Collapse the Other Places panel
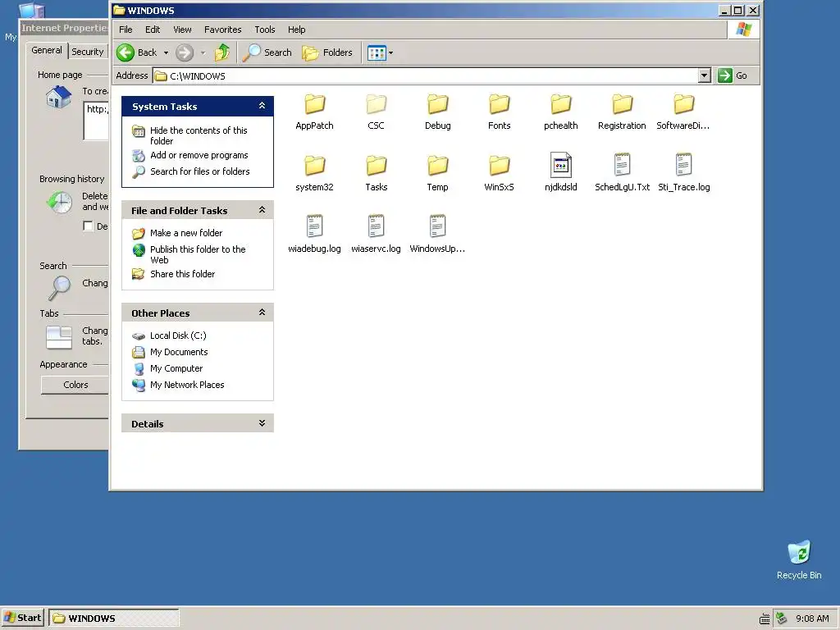Image resolution: width=840 pixels, height=630 pixels. tap(262, 312)
